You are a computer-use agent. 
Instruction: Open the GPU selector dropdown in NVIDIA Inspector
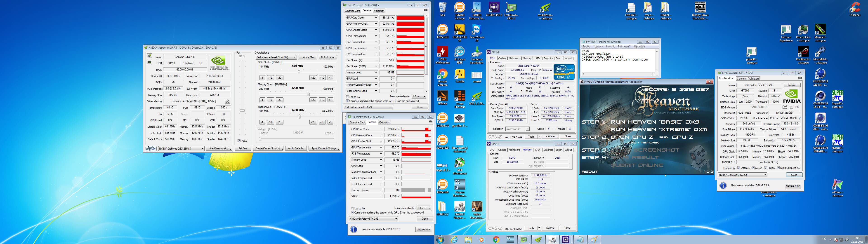(181, 149)
